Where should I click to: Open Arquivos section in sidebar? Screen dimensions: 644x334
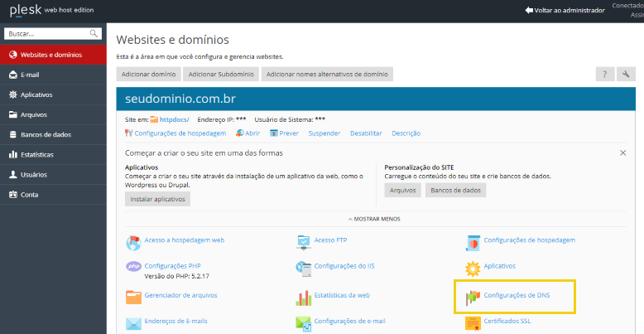(54, 114)
